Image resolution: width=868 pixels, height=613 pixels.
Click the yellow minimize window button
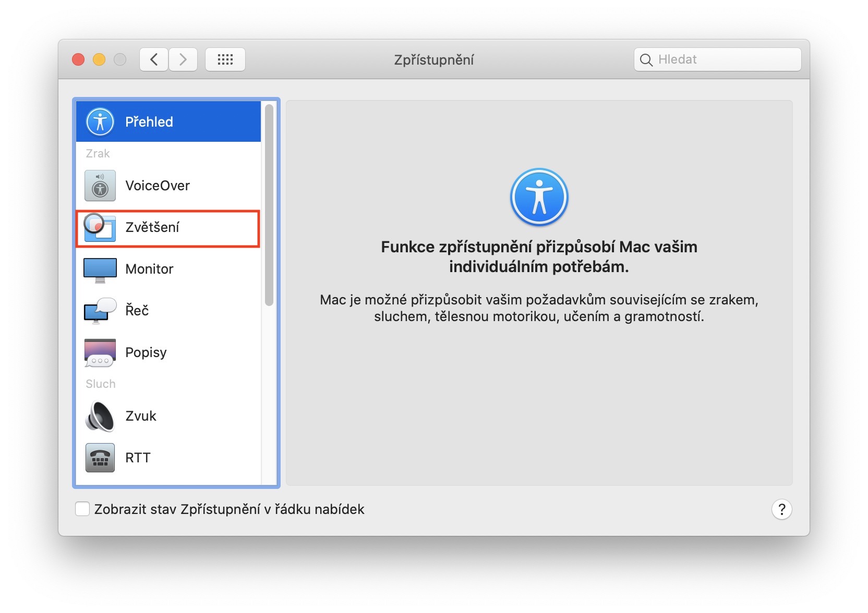[x=99, y=59]
